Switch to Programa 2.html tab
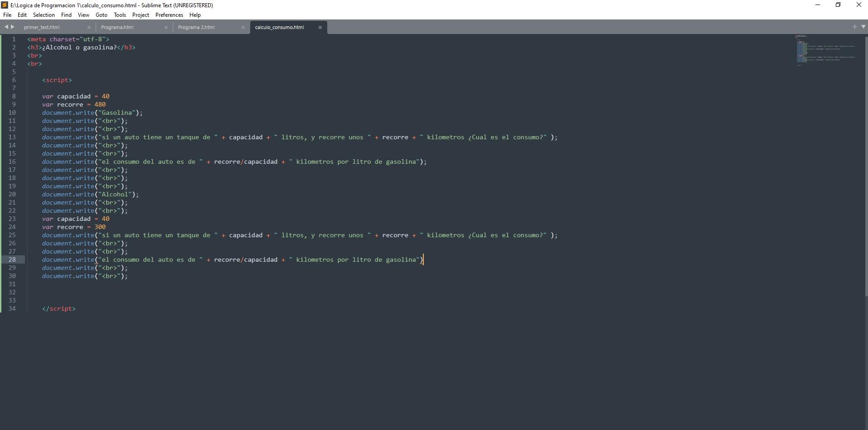 (x=196, y=27)
